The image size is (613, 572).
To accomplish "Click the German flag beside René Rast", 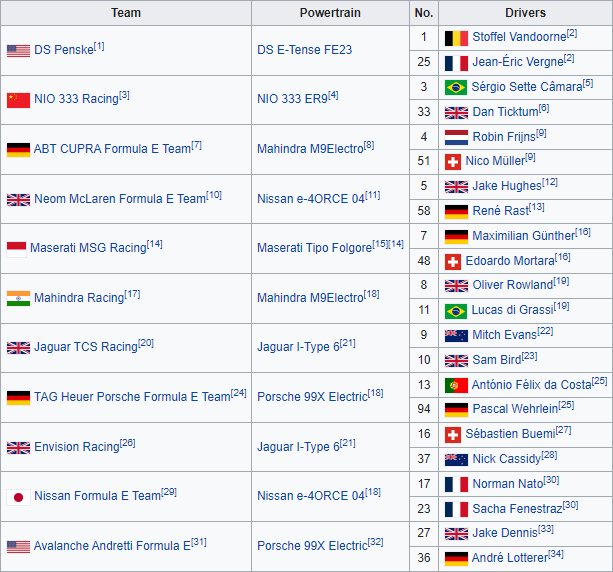I will pyautogui.click(x=456, y=212).
